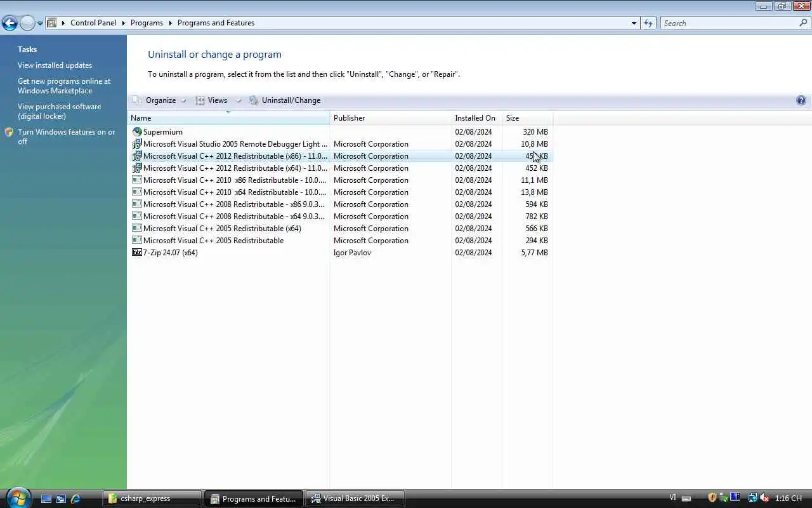The width and height of the screenshot is (812, 508).
Task: Select Microsoft Visual C++ 2010 x64 Redistributable row
Action: pyautogui.click(x=340, y=192)
